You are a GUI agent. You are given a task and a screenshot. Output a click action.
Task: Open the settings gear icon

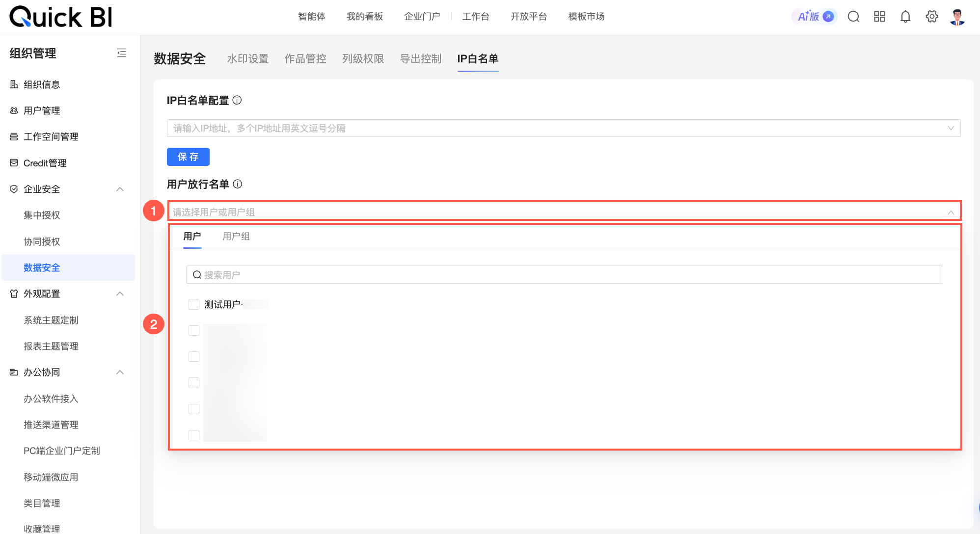click(x=932, y=17)
